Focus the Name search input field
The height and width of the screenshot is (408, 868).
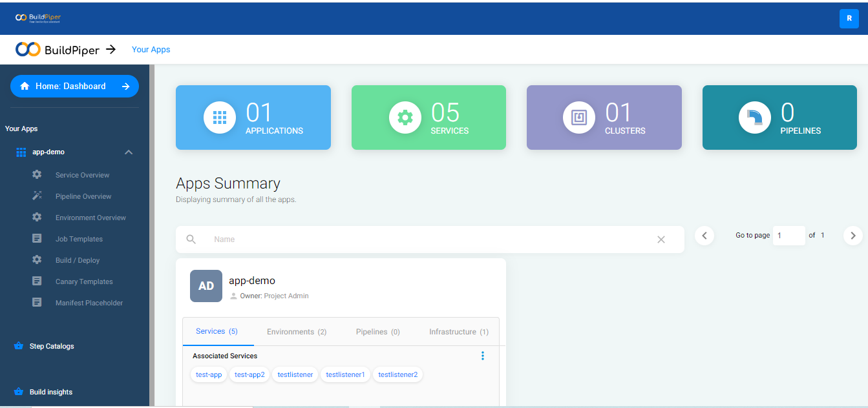click(430, 240)
